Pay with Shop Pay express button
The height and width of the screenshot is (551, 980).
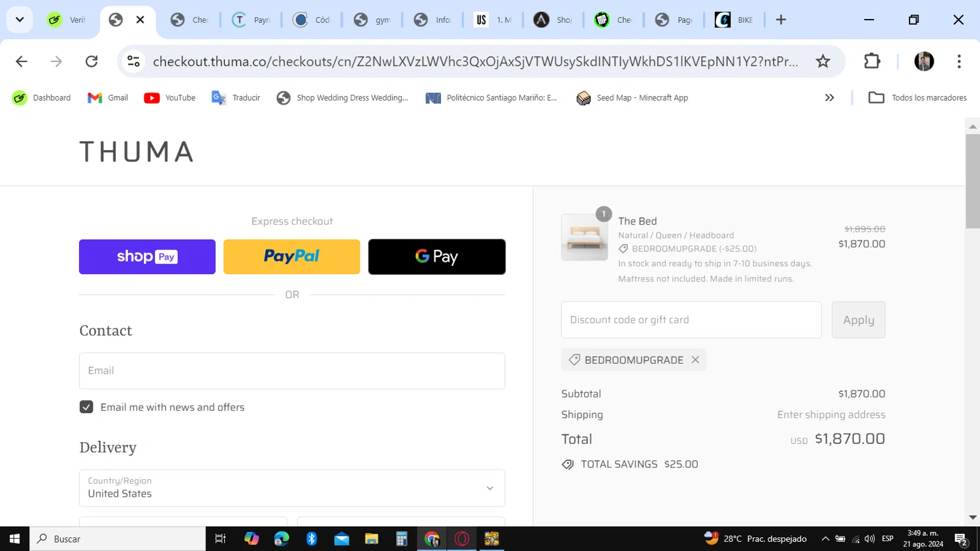[x=147, y=257]
